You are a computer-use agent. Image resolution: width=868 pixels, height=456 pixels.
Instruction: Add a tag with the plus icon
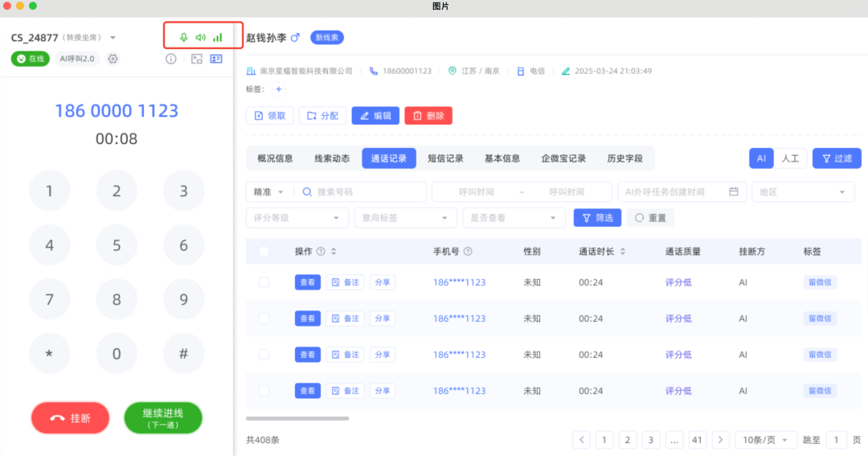(279, 89)
